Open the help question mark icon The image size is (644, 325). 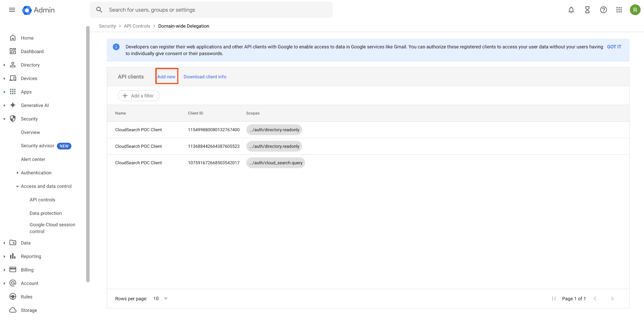(603, 10)
